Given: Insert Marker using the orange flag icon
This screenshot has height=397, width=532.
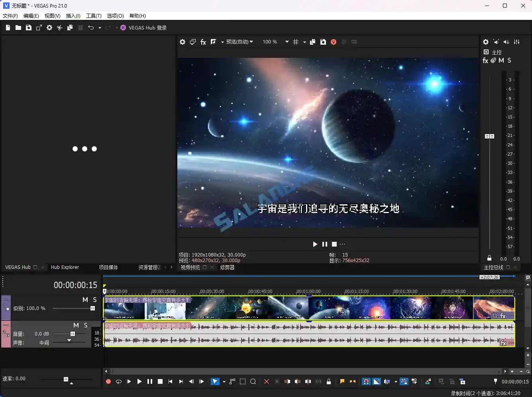Looking at the screenshot, I should tap(342, 382).
